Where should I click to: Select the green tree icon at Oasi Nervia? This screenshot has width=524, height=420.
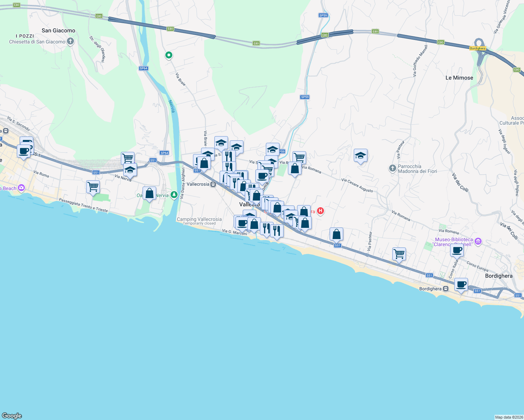coord(174,195)
